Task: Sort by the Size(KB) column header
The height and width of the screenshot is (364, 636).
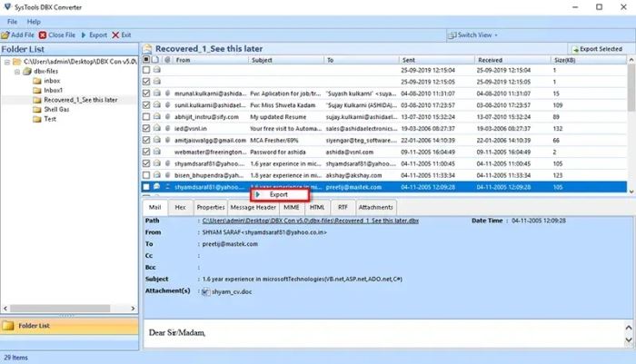Action: click(x=589, y=60)
